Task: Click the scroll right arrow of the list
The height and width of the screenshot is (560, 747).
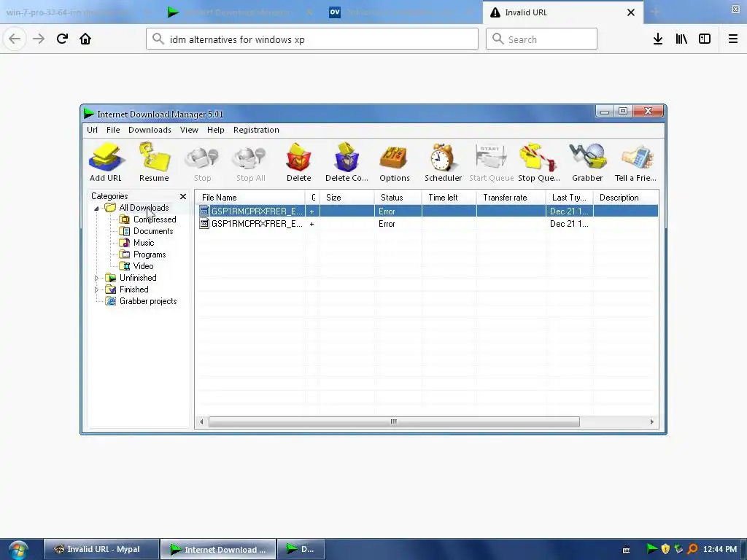Action: [651, 421]
